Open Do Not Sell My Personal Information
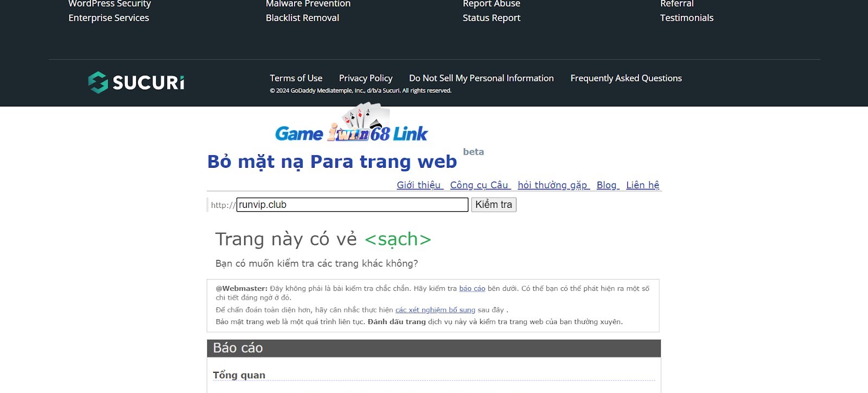 pos(481,78)
